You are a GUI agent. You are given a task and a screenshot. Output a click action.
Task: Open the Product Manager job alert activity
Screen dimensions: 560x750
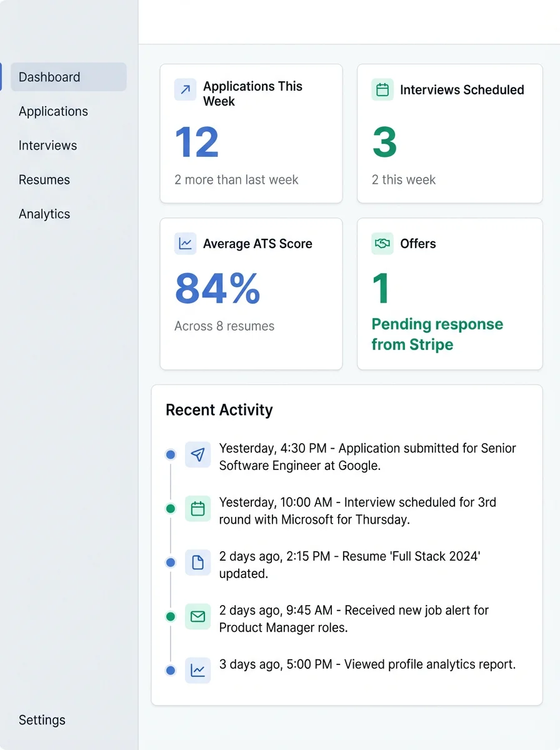coord(354,619)
